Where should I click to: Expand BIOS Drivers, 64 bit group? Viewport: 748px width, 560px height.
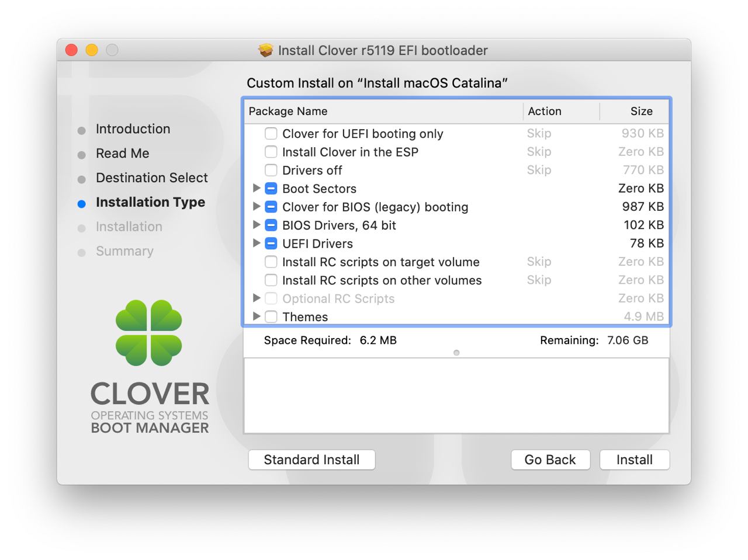(x=257, y=225)
